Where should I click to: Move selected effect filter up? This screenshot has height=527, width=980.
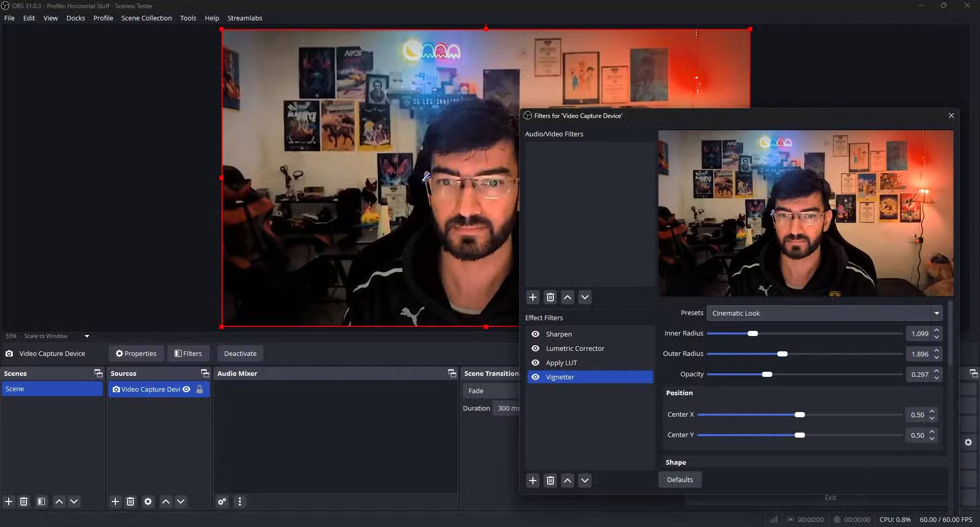click(x=568, y=481)
